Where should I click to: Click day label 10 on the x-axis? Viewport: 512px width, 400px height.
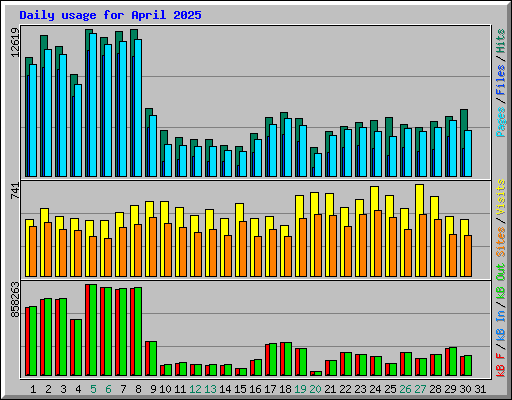click(x=165, y=389)
